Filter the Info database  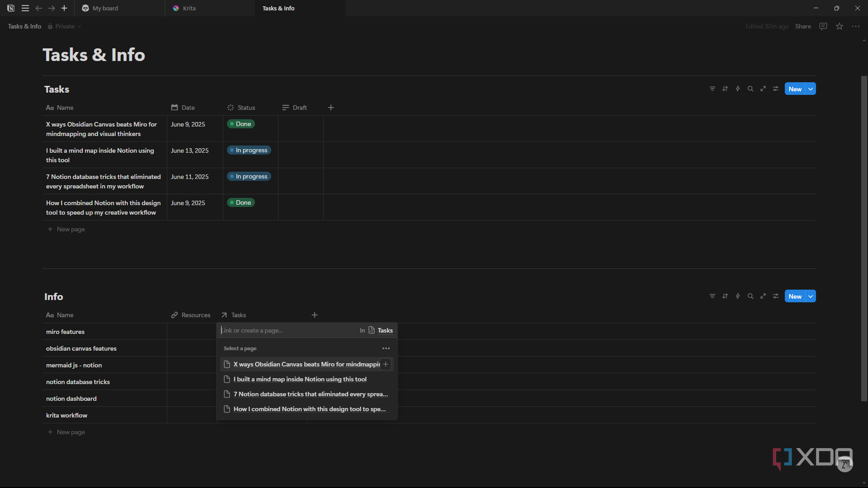(712, 296)
